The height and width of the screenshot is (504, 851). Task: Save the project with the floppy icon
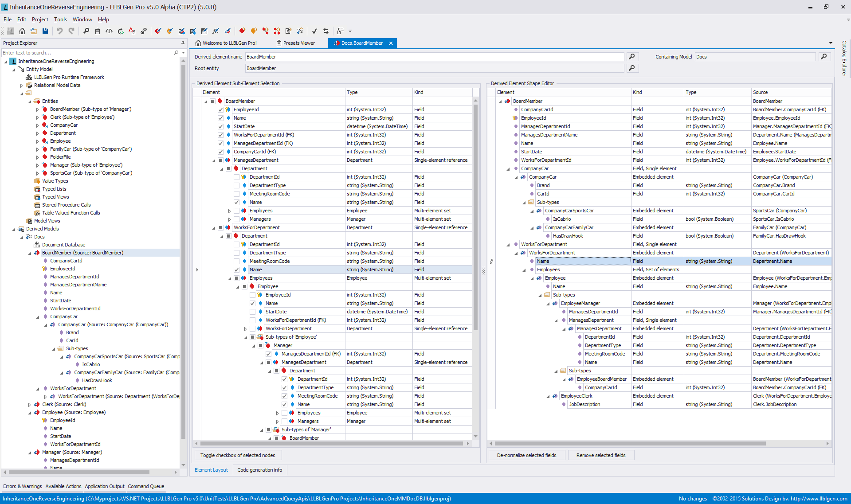[x=45, y=31]
